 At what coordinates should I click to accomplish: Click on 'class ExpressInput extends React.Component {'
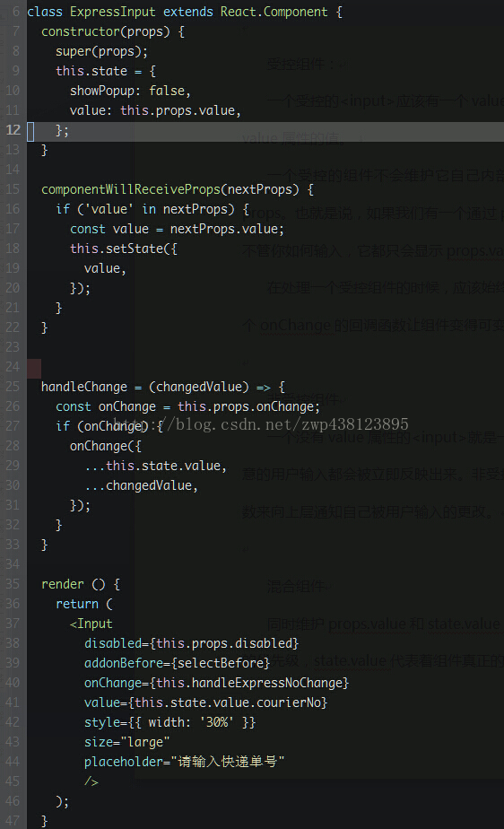coord(185,12)
